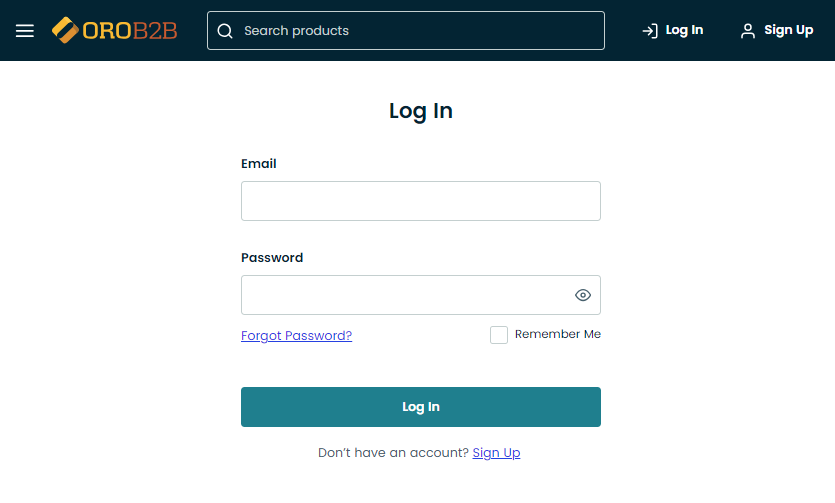Screen dimensions: 835x503
Task: Click the arrow icon beside header Log In
Action: 650,31
